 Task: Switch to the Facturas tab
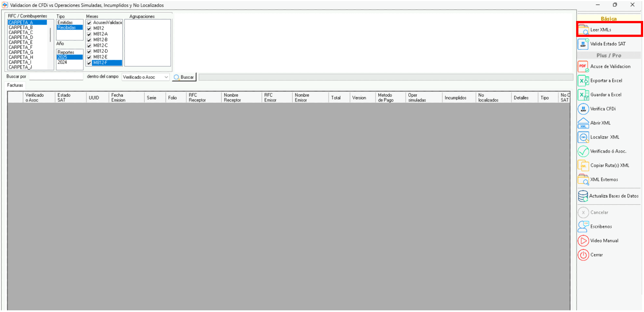pos(15,85)
